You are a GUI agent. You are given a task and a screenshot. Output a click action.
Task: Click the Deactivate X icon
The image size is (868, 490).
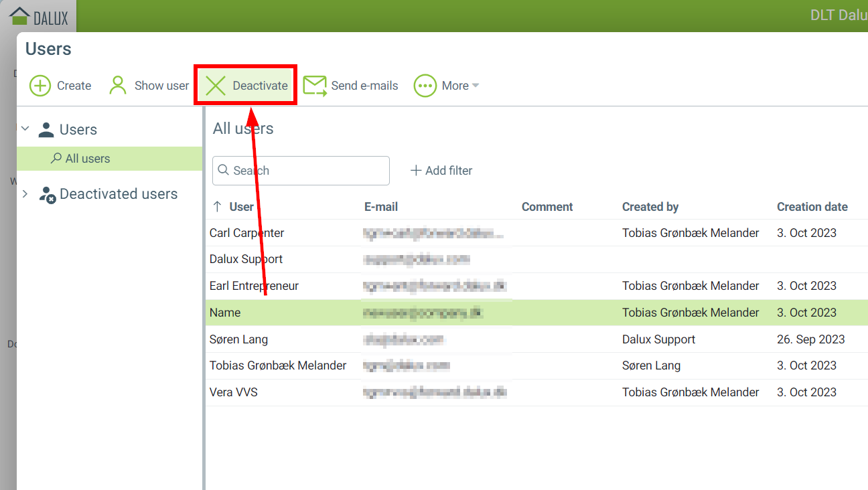point(216,86)
